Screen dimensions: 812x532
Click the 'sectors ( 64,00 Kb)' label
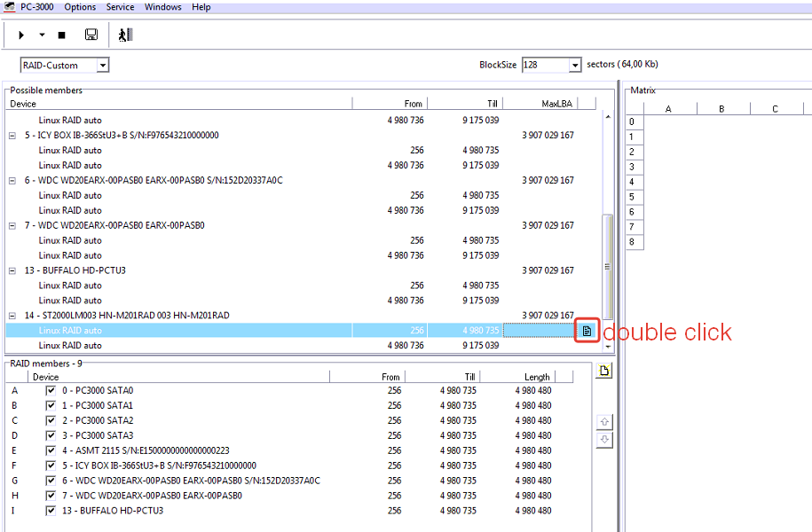[622, 65]
